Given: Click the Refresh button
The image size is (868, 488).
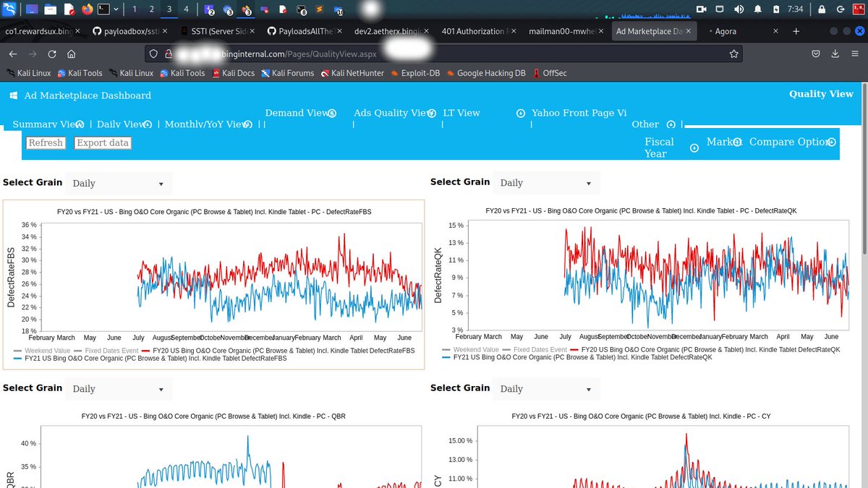Looking at the screenshot, I should tap(46, 142).
